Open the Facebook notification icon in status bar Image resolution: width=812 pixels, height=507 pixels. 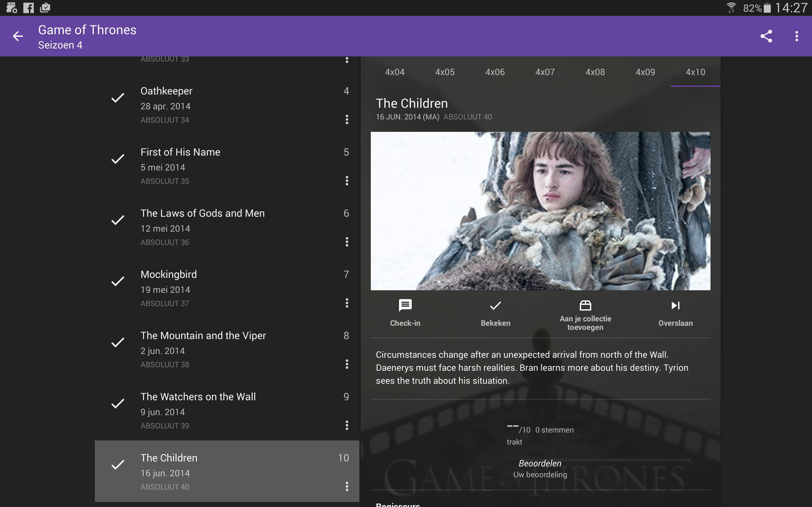29,7
